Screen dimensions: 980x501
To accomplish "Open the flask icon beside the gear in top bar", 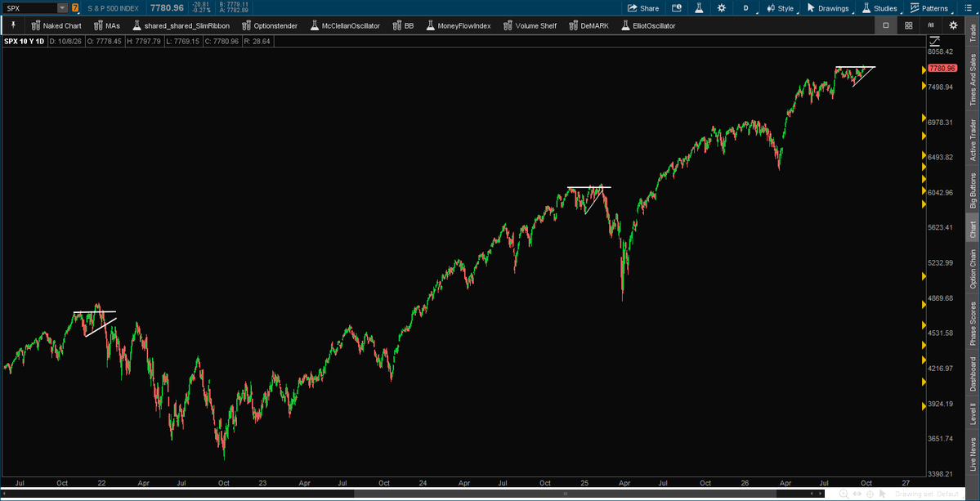I will [x=699, y=8].
